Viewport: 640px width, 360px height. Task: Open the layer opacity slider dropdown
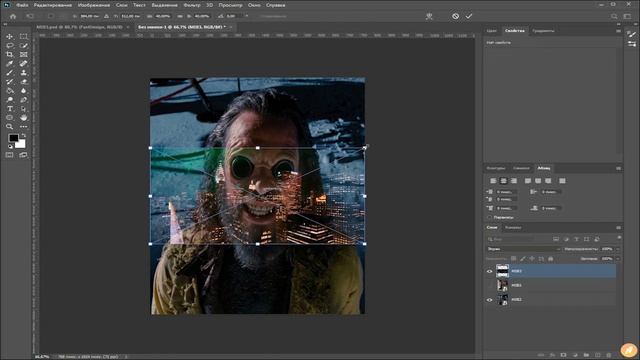[618, 249]
